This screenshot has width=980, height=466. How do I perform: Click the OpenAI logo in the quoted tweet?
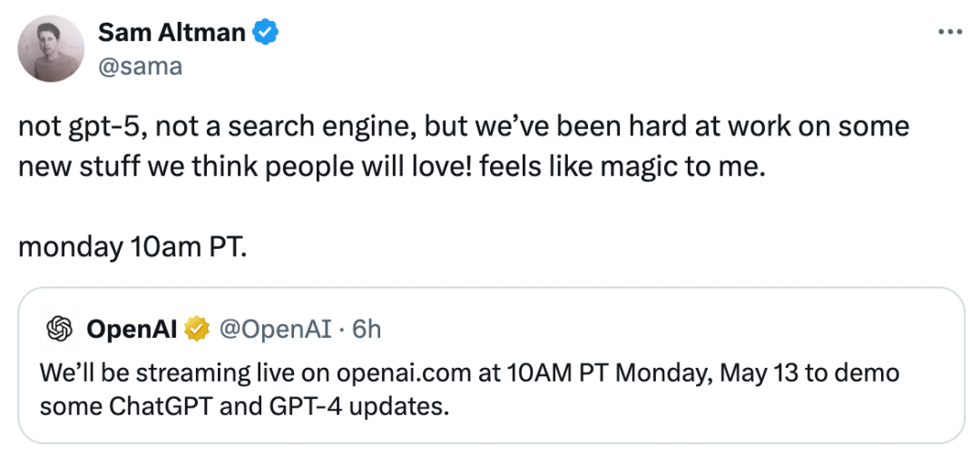coord(59,329)
